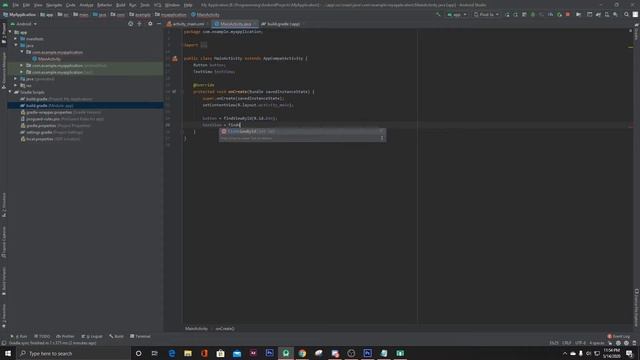Open the Android project view dropdown
This screenshot has width=640, height=360.
(24, 24)
